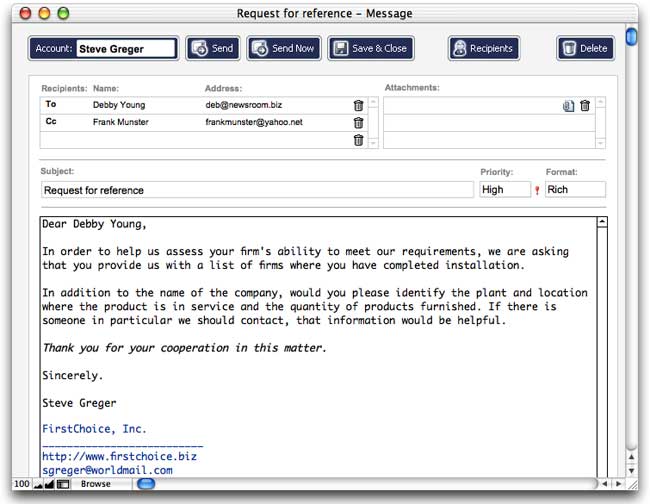Click the address deb@newsroom.biz
Screen dimensions: 650x504
244,105
